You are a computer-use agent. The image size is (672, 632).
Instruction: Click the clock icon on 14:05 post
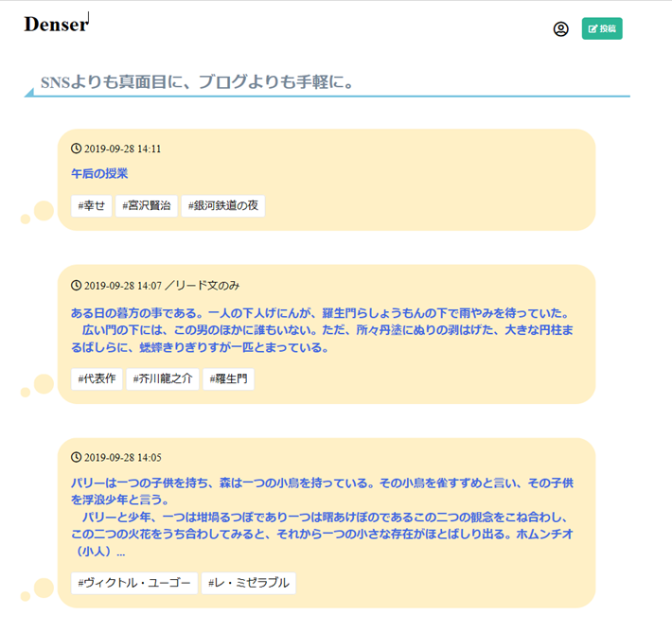[77, 457]
